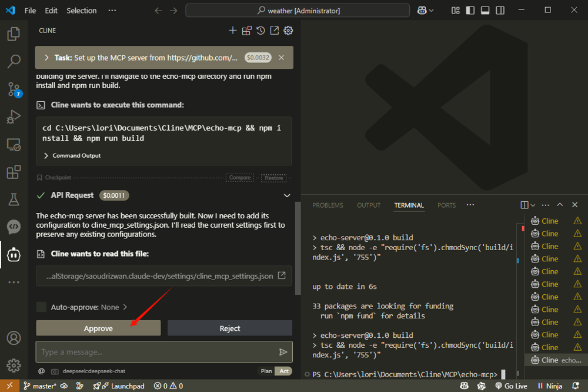Image resolution: width=588 pixels, height=392 pixels.
Task: Open Cline MCP Servers panel
Action: (246, 31)
